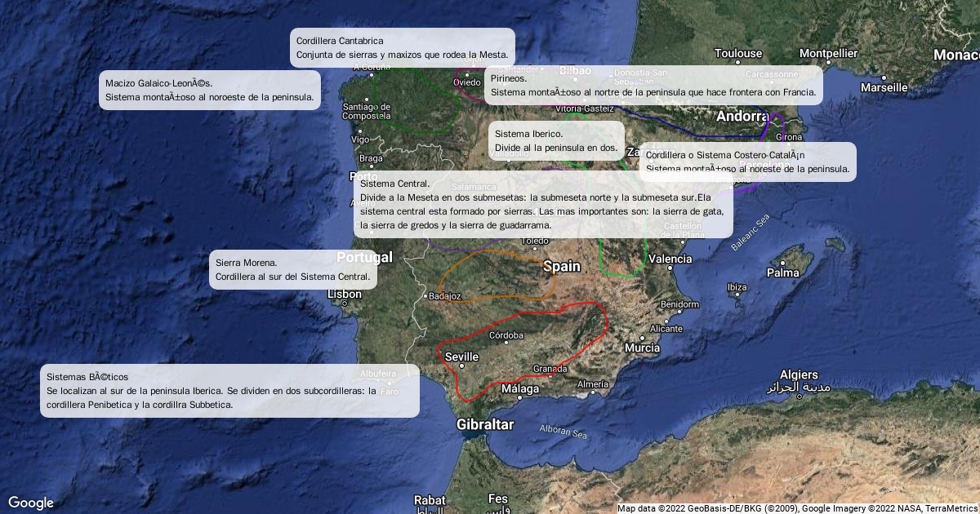Click the Seville city label
The image size is (980, 514).
(461, 357)
